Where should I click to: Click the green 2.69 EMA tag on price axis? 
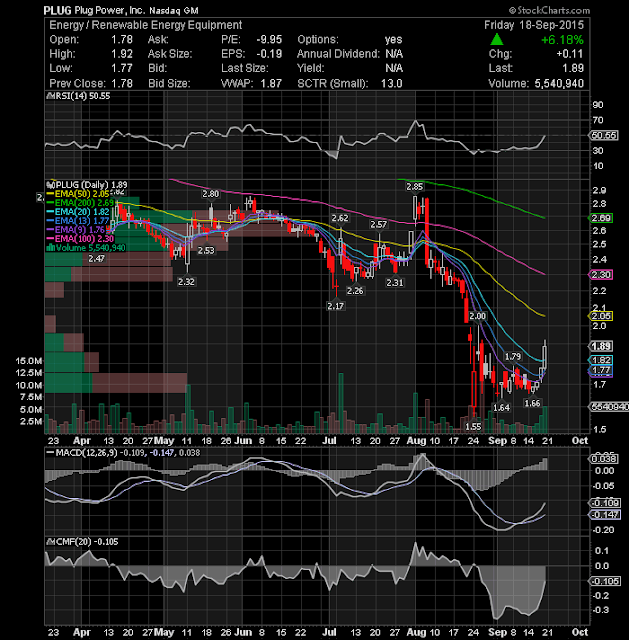point(601,218)
